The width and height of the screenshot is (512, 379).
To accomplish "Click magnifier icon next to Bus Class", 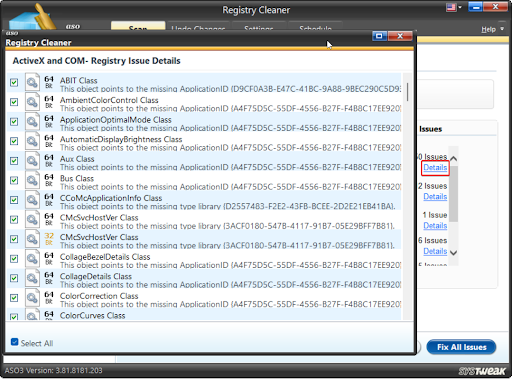I will coord(32,180).
